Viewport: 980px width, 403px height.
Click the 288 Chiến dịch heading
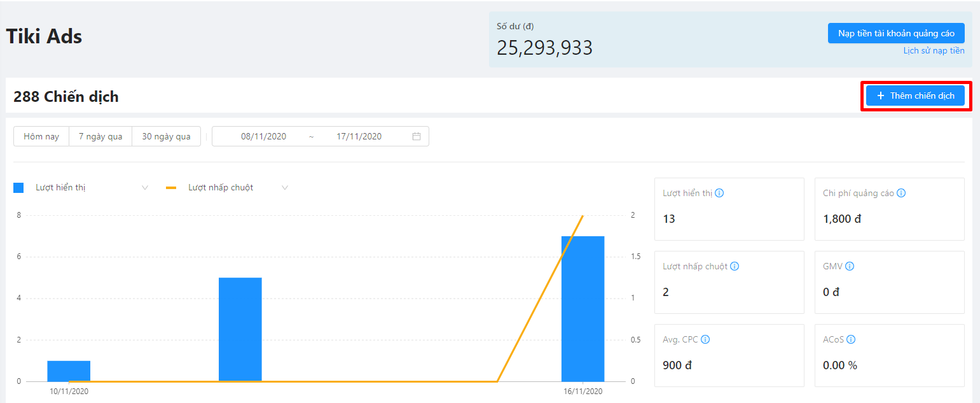(66, 97)
